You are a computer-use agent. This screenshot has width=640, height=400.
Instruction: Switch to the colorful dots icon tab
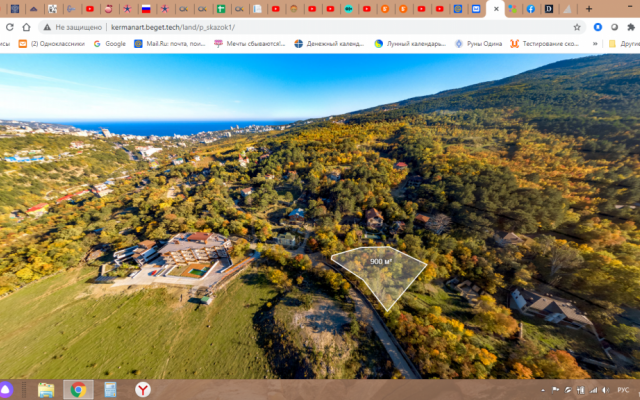pyautogui.click(x=513, y=9)
